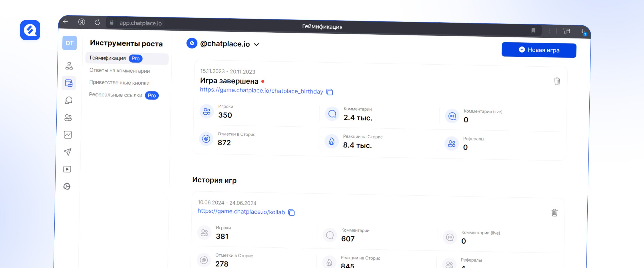
Task: Click the date range 10.06.2024 - 24.06.2024
Action: [227, 203]
